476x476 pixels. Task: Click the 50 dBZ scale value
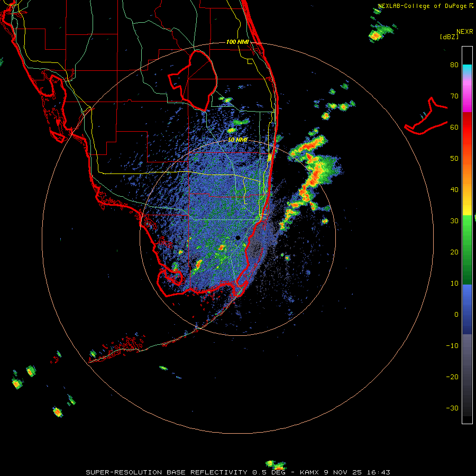pyautogui.click(x=454, y=159)
